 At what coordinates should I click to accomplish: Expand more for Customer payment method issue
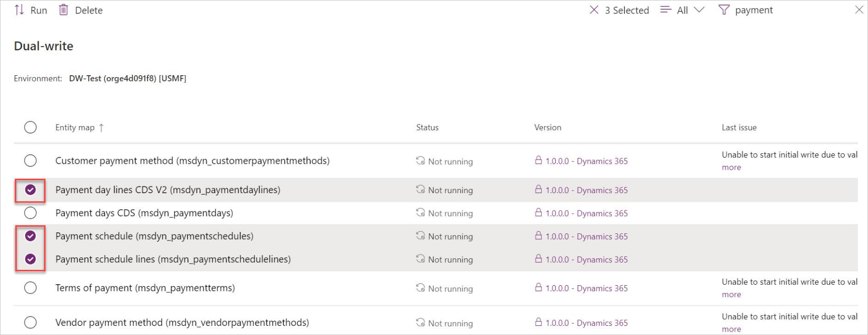click(731, 167)
